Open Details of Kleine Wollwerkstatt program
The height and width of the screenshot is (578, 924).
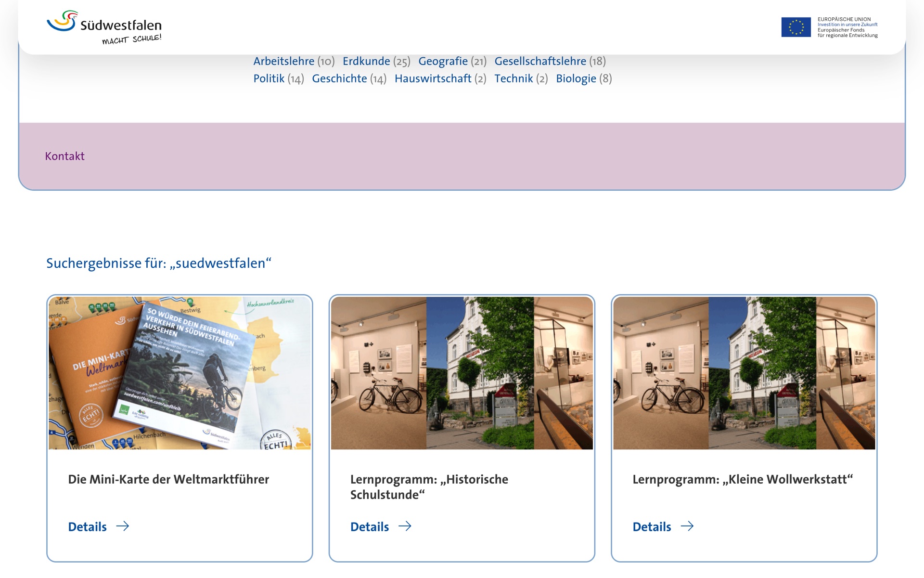652,526
